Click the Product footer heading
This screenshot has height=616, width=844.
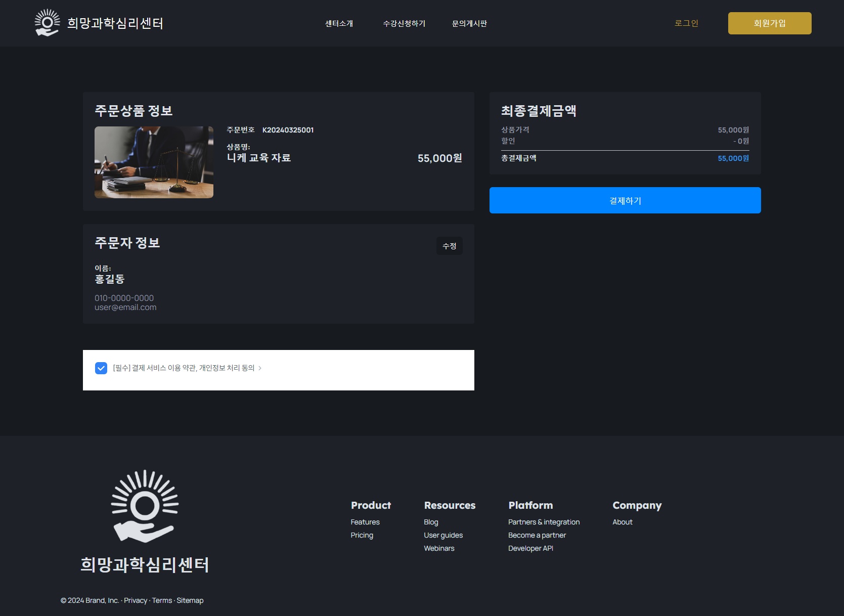pos(371,505)
